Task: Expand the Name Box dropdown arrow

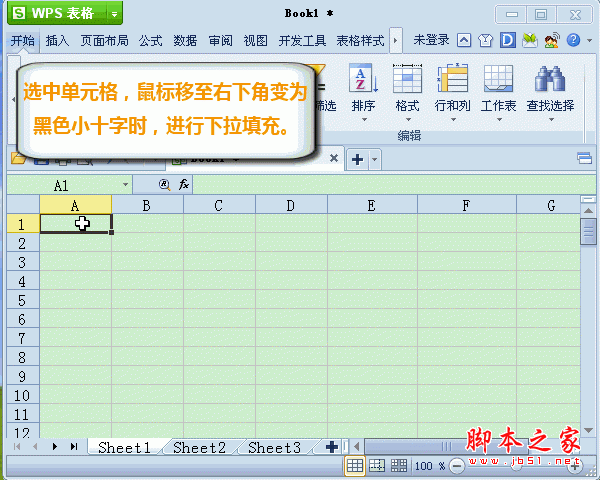Action: point(125,184)
